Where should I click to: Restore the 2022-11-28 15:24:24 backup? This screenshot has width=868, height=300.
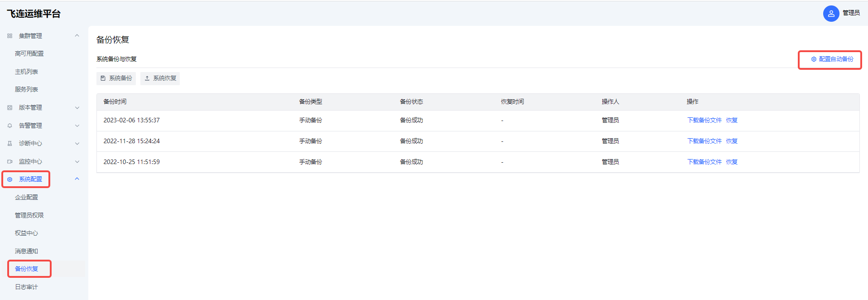point(732,141)
